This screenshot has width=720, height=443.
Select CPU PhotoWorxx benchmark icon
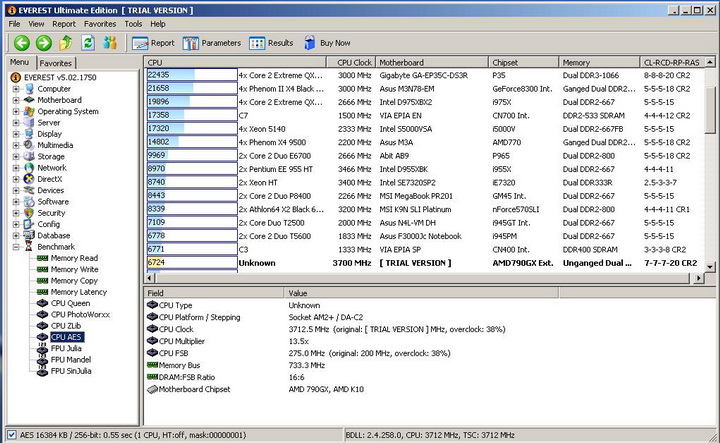coord(43,314)
